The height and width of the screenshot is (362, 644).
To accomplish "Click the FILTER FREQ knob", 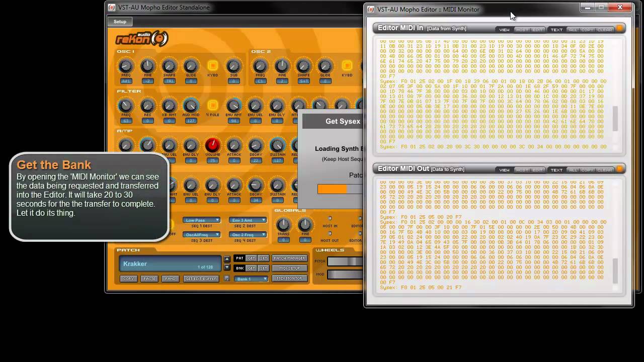I will click(x=126, y=106).
